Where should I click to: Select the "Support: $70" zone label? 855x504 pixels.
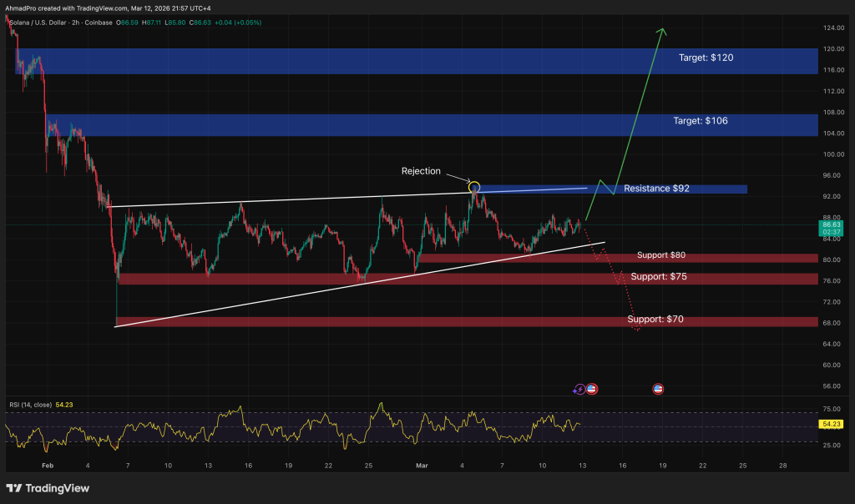[x=656, y=320]
